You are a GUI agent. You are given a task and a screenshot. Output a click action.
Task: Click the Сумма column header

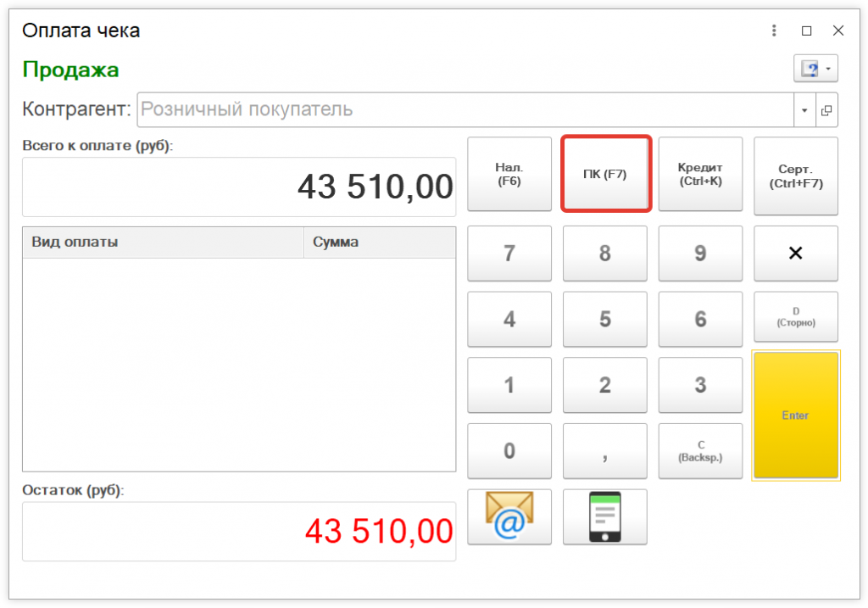pyautogui.click(x=379, y=243)
